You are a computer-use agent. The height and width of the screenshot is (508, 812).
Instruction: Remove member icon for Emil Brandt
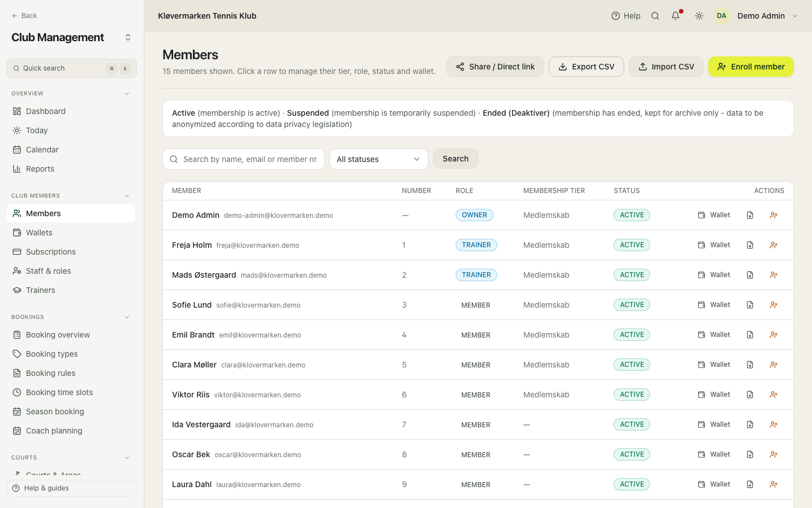click(x=774, y=335)
